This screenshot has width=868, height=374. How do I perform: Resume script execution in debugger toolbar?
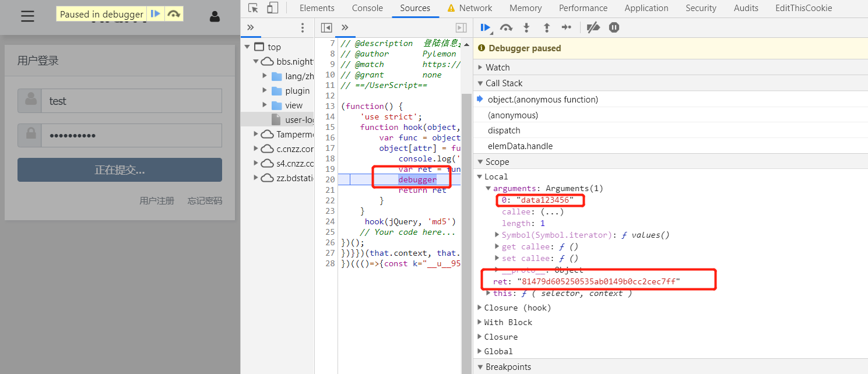coord(486,27)
